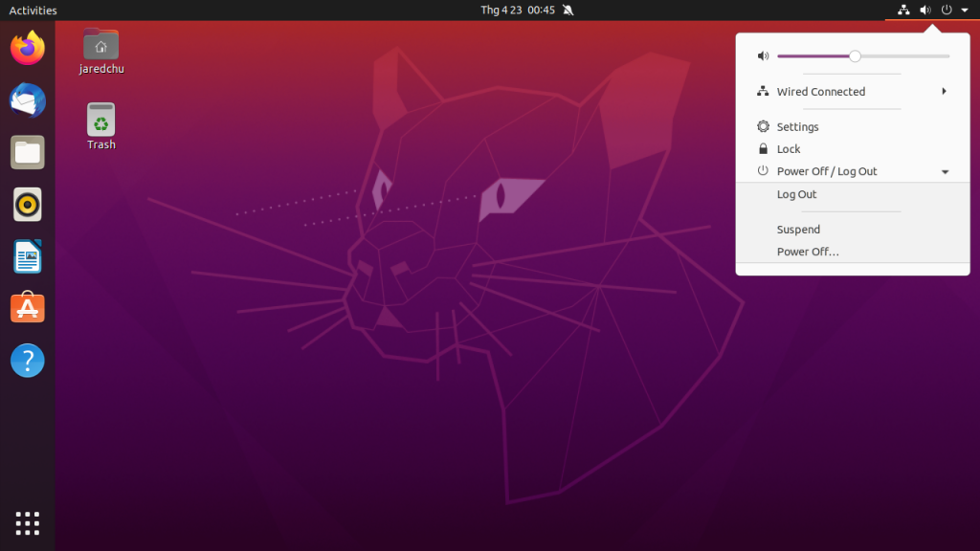Open the Show Applications grid
980x551 pixels.
[x=26, y=523]
